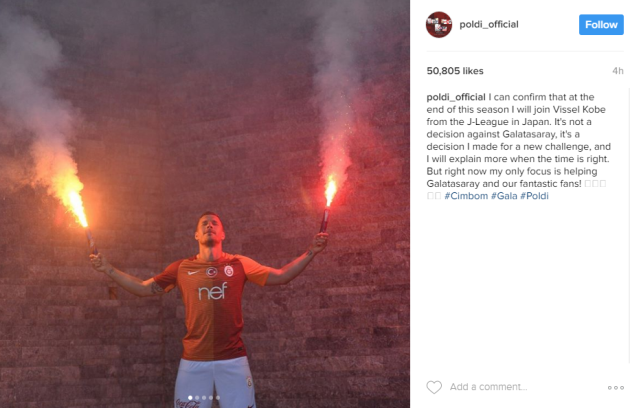
Task: Jump to the third carousel photo dot
Action: click(x=204, y=398)
